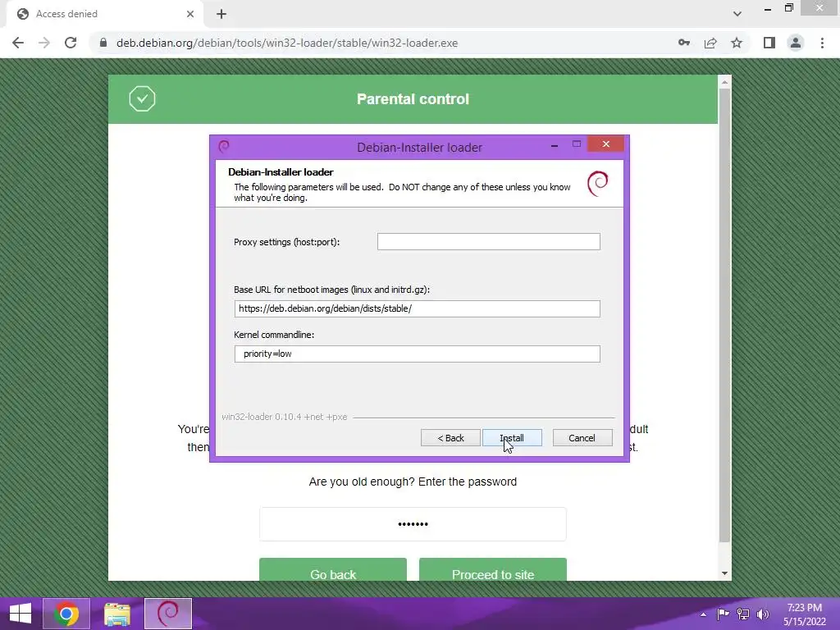Minimize the Debian-Installer loader window
The height and width of the screenshot is (630, 840).
pos(555,144)
